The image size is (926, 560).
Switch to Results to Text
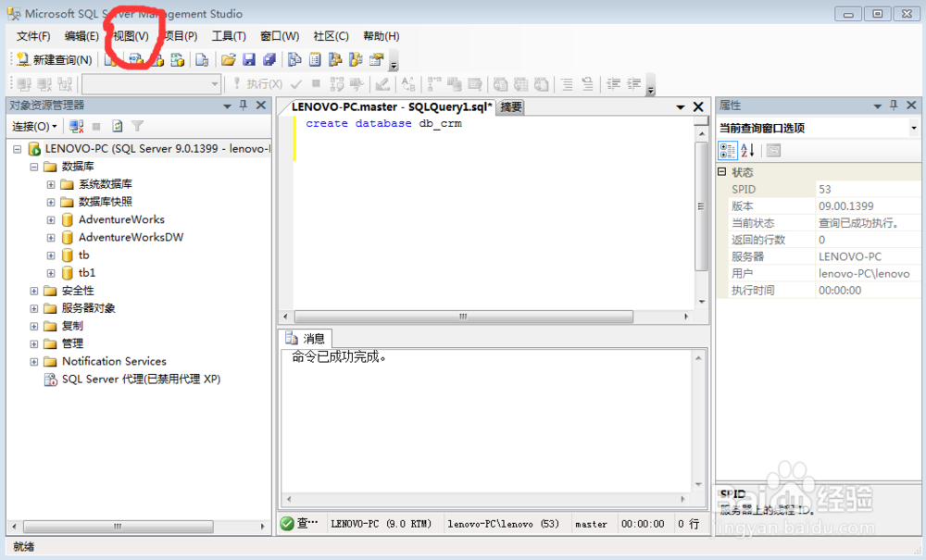pos(500,84)
